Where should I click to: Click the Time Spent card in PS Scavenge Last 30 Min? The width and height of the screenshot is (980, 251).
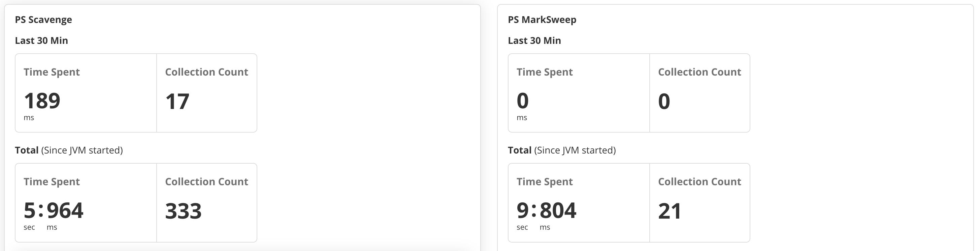[86, 93]
